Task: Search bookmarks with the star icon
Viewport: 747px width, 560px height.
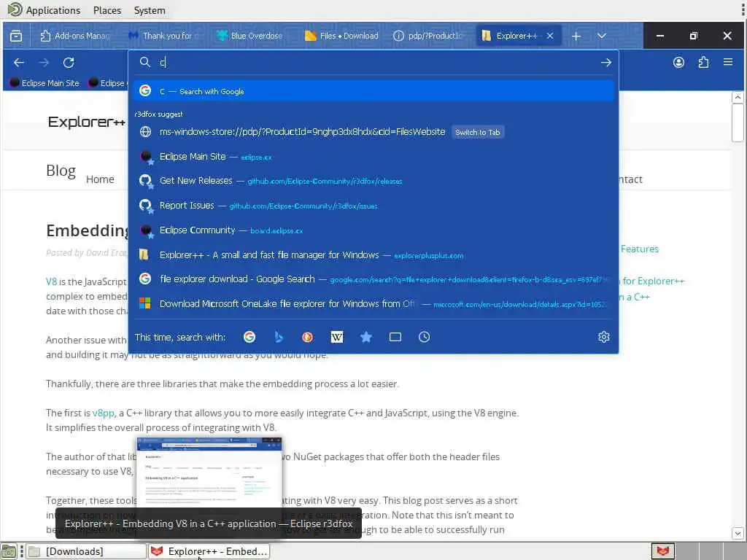Action: click(x=366, y=337)
